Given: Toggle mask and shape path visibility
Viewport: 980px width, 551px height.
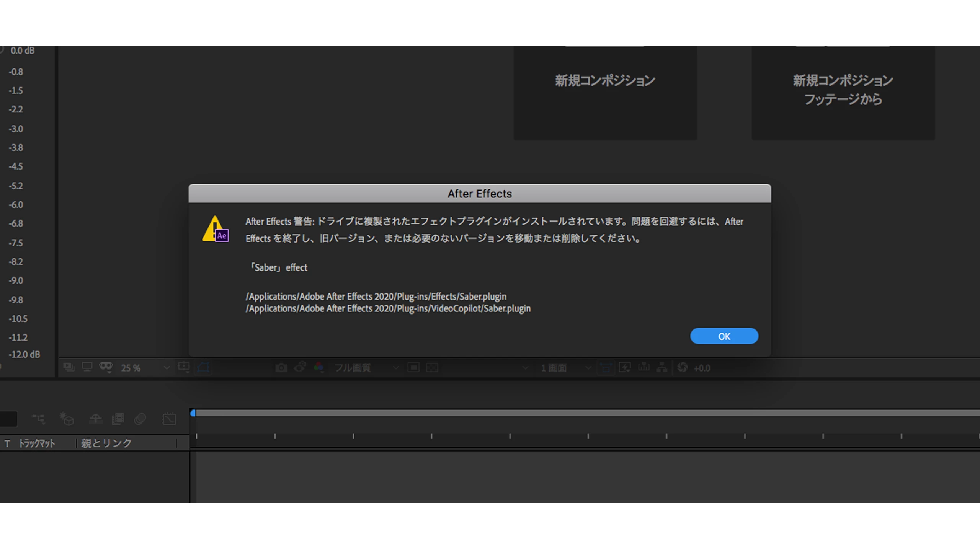Looking at the screenshot, I should click(x=203, y=368).
